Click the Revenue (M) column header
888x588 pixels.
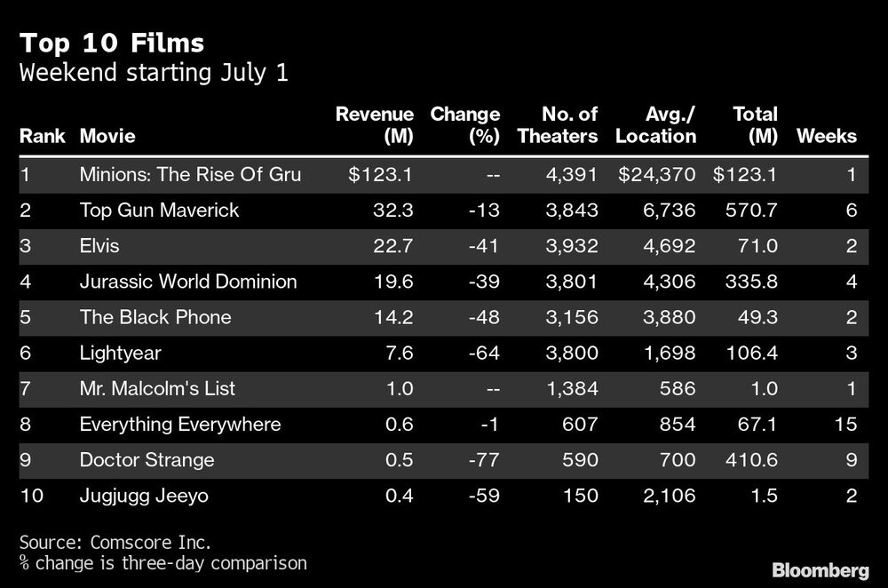[374, 125]
